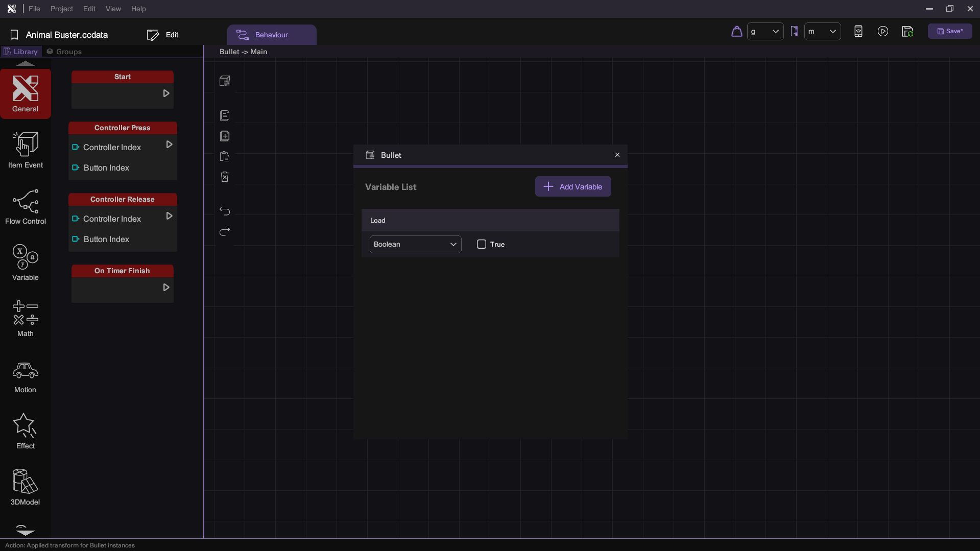Expand the length unit 'm' dropdown
980x551 pixels.
(x=822, y=32)
